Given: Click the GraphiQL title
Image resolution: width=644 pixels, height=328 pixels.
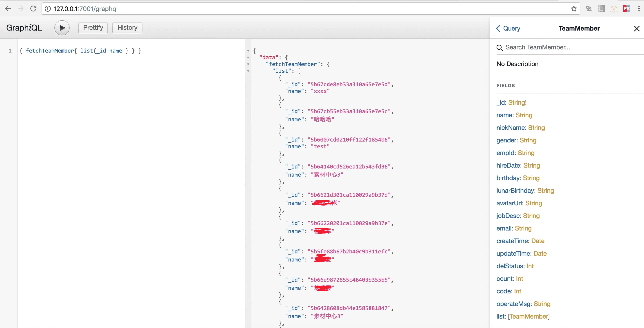Looking at the screenshot, I should click(24, 28).
